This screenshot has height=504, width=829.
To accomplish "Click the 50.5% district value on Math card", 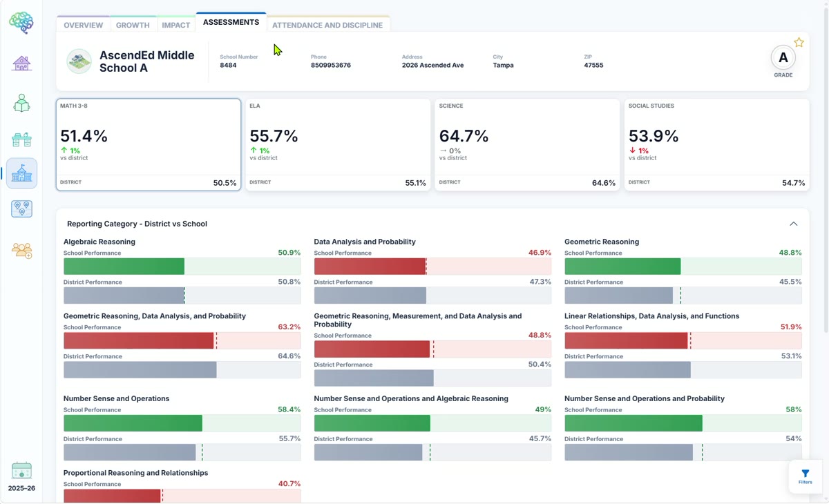I will [225, 183].
